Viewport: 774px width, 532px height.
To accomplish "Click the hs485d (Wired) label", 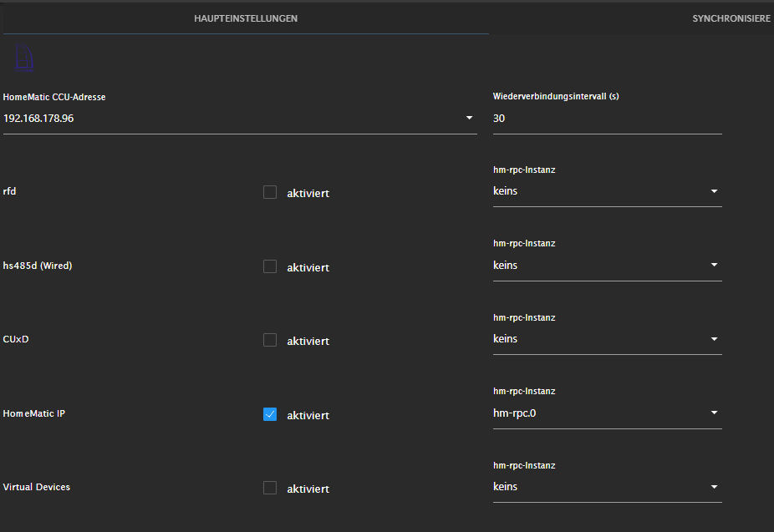I will (x=38, y=266).
